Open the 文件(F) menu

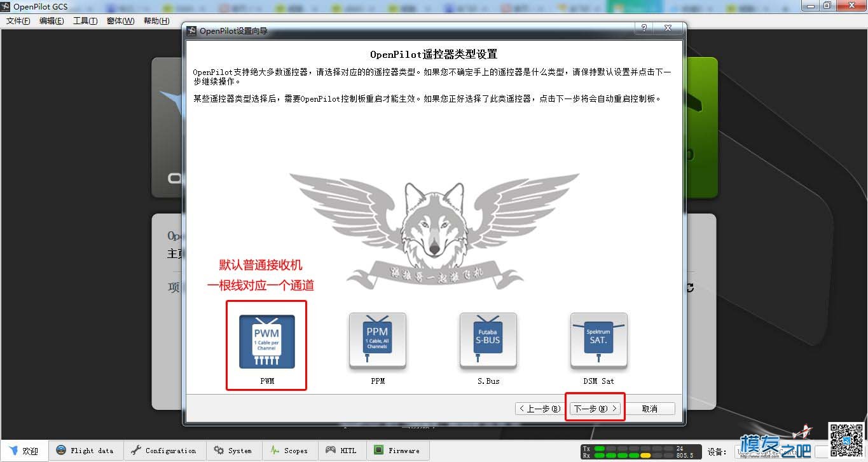coord(18,21)
